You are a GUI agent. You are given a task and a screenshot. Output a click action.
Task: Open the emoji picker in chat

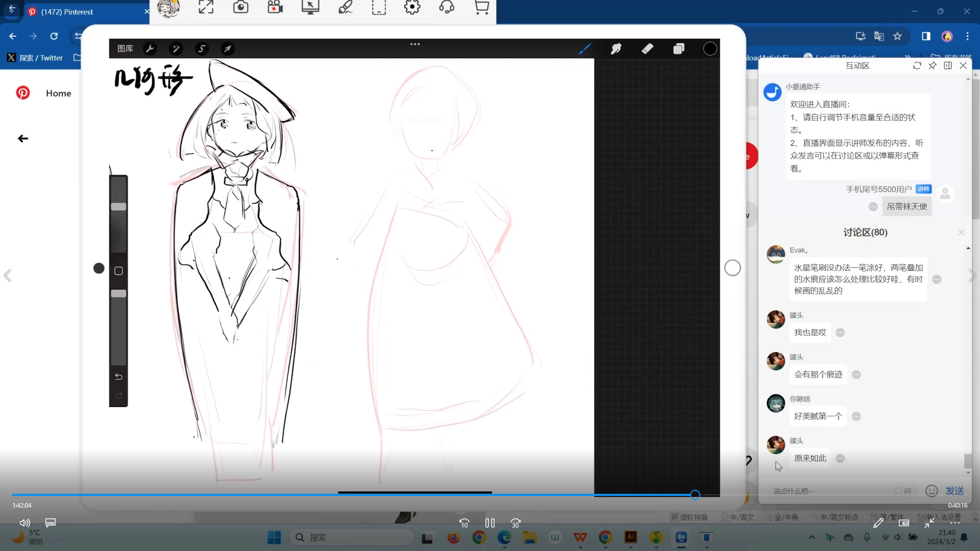[932, 491]
